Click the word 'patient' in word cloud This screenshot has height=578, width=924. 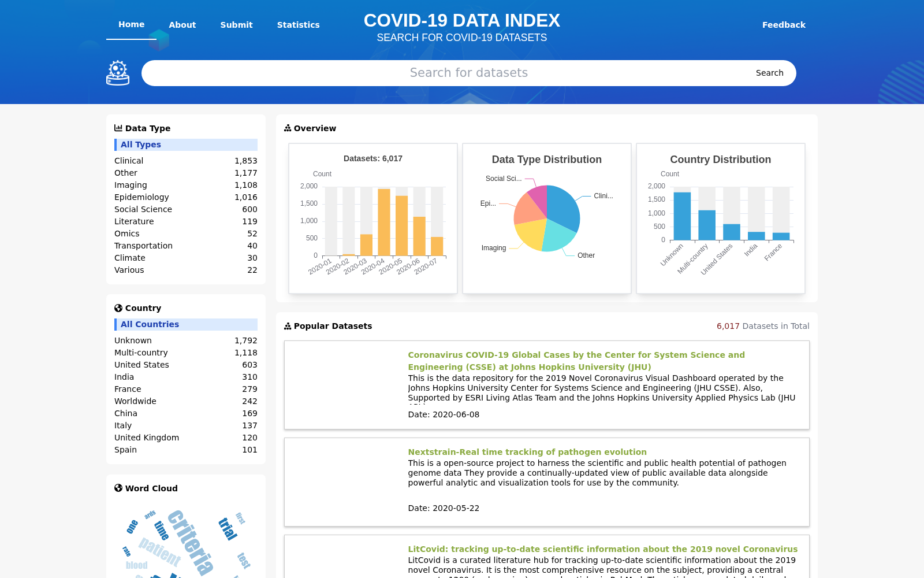pos(160,551)
